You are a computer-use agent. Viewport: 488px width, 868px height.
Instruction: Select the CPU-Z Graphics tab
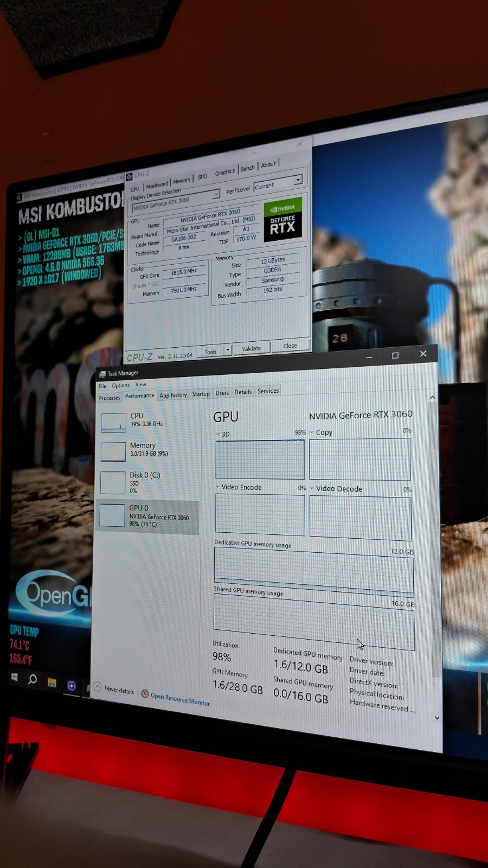[x=224, y=172]
